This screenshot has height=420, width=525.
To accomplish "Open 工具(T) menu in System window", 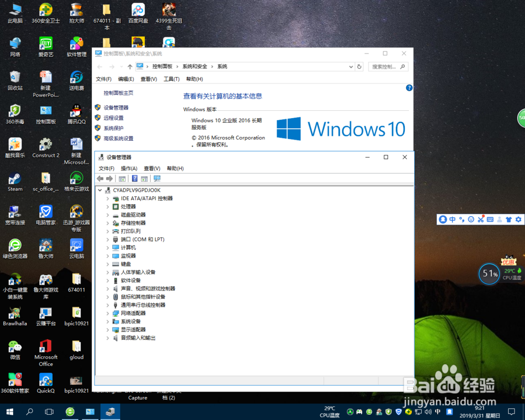I will point(172,79).
